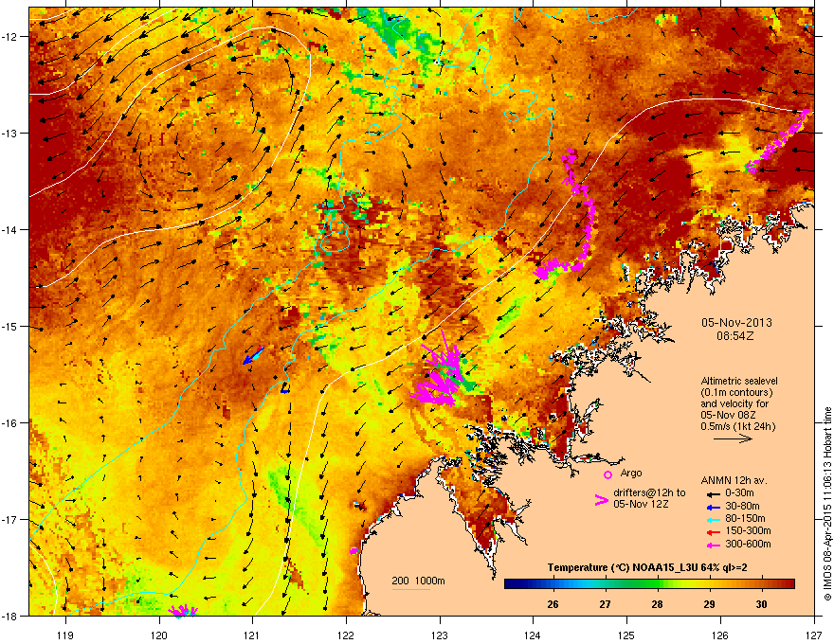The height and width of the screenshot is (644, 834).
Task: Select the date label 05-Nov-2013
Action: (736, 323)
